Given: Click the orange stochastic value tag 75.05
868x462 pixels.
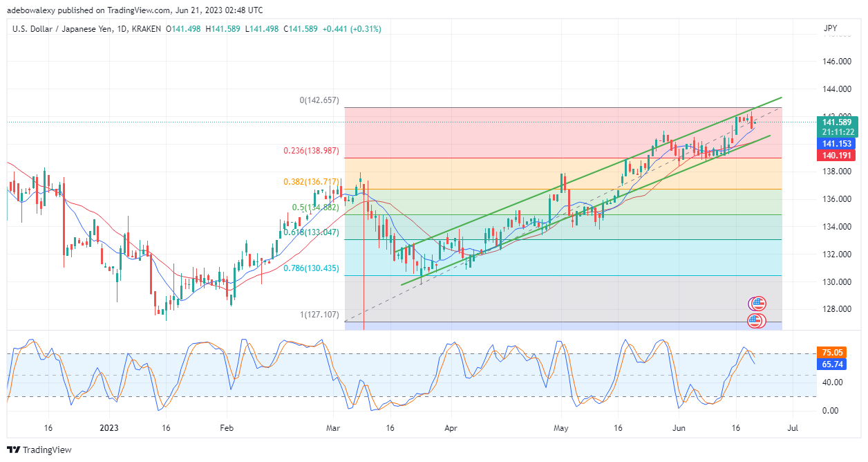Looking at the screenshot, I should (x=831, y=351).
